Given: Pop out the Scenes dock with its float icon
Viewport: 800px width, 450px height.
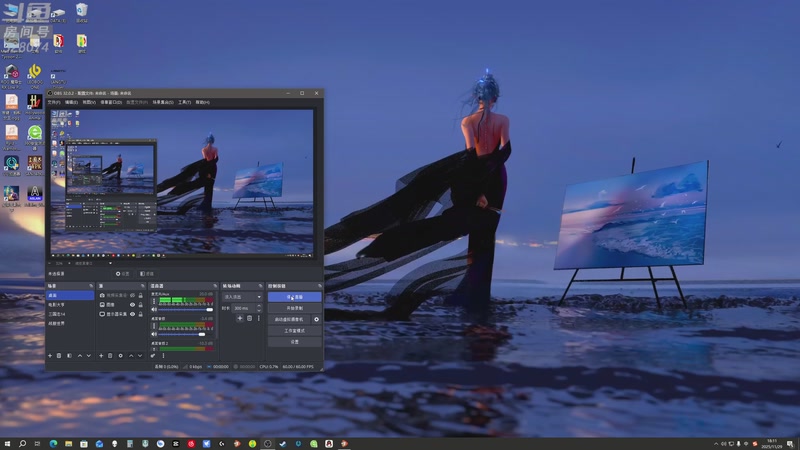Looking at the screenshot, I should [x=91, y=286].
